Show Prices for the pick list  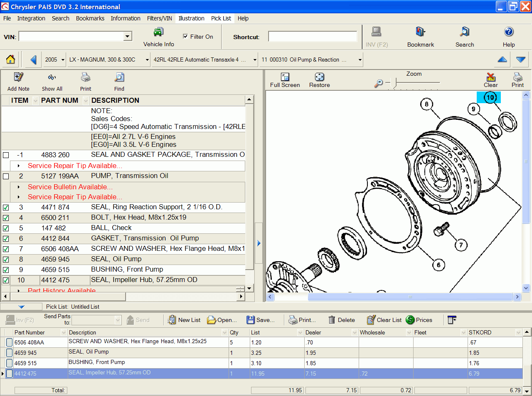click(x=419, y=320)
